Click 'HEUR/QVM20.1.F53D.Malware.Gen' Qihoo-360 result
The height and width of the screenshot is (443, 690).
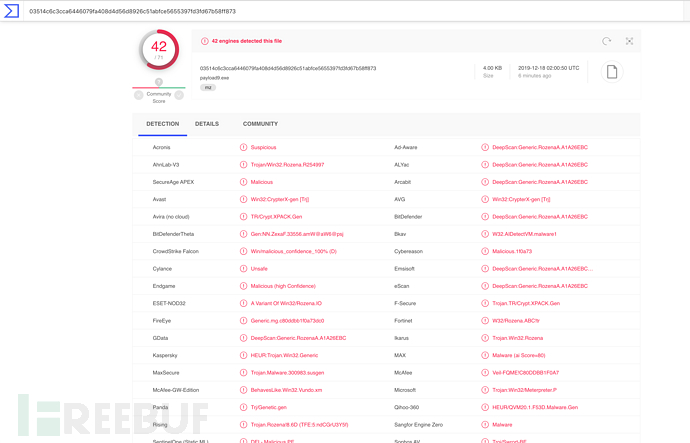[x=535, y=407]
